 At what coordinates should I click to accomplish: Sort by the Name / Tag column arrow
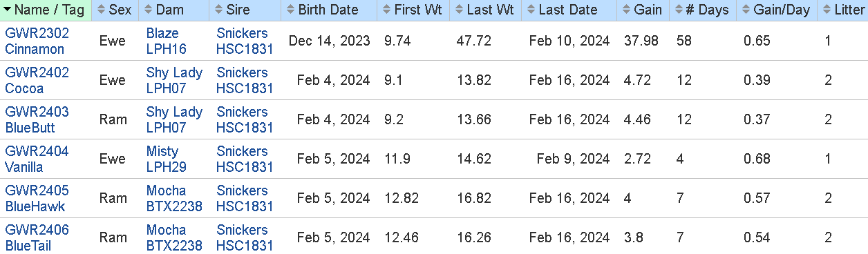pyautogui.click(x=8, y=10)
